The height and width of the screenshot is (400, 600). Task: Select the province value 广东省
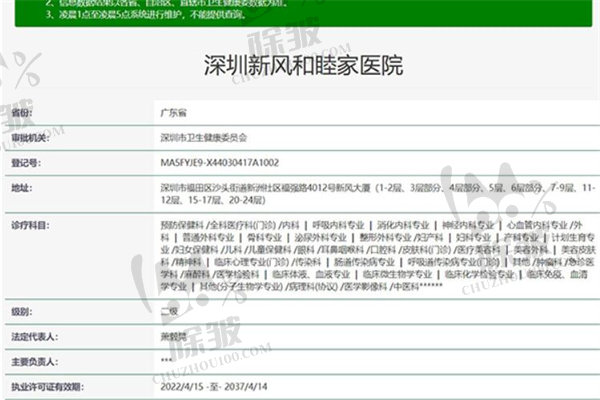click(x=173, y=113)
